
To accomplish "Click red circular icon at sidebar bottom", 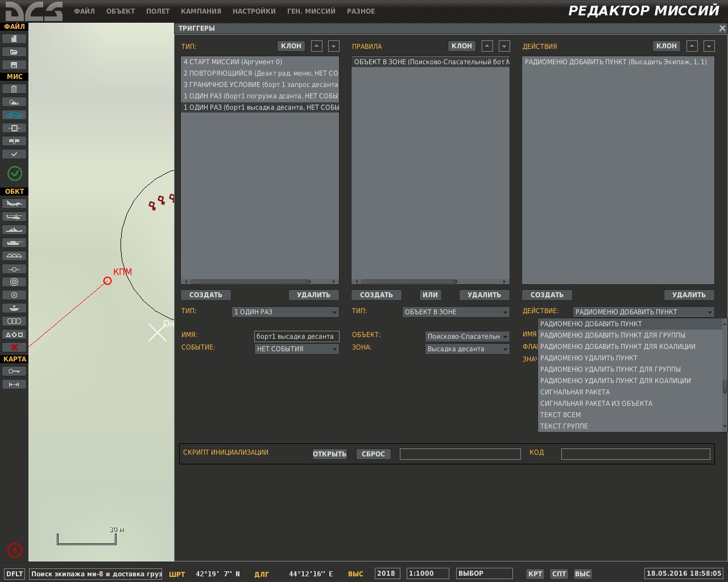I will click(x=15, y=550).
